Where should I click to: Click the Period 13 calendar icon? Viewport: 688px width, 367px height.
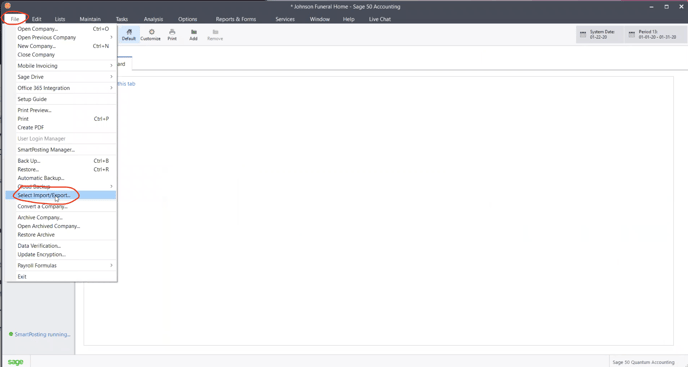pyautogui.click(x=632, y=34)
